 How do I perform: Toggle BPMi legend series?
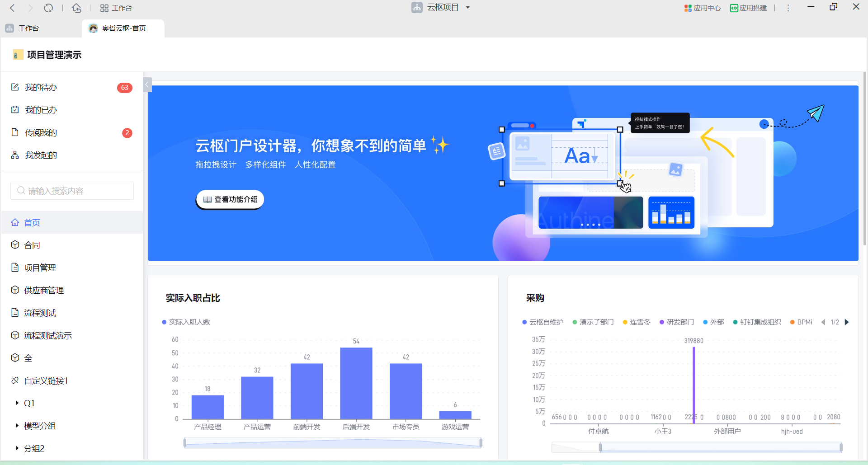[801, 322]
